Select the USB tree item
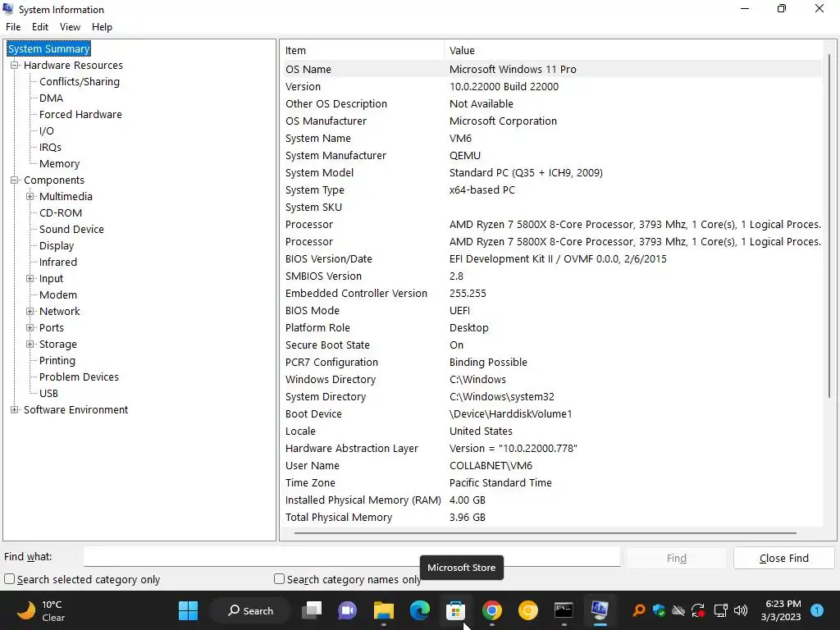 48,393
